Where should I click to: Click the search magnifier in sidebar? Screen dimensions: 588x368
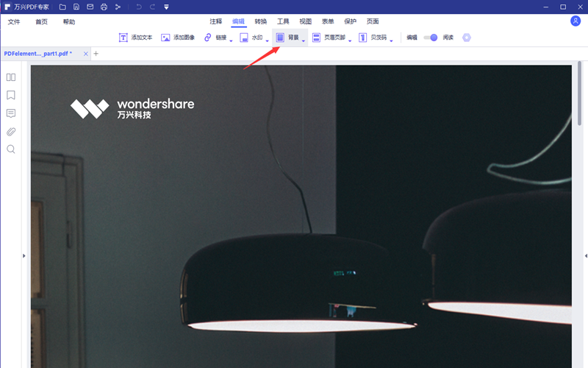click(x=11, y=149)
